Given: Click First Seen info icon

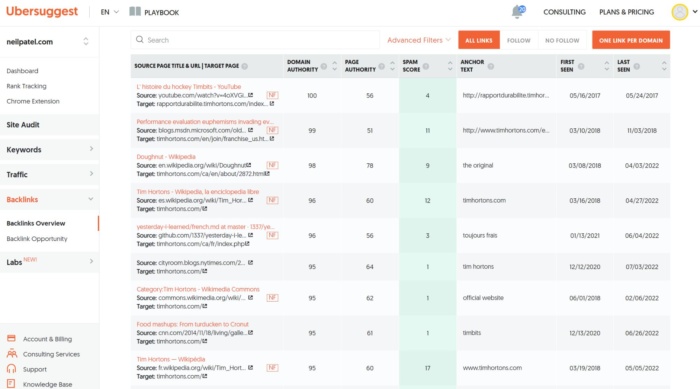Looking at the screenshot, I should [581, 66].
